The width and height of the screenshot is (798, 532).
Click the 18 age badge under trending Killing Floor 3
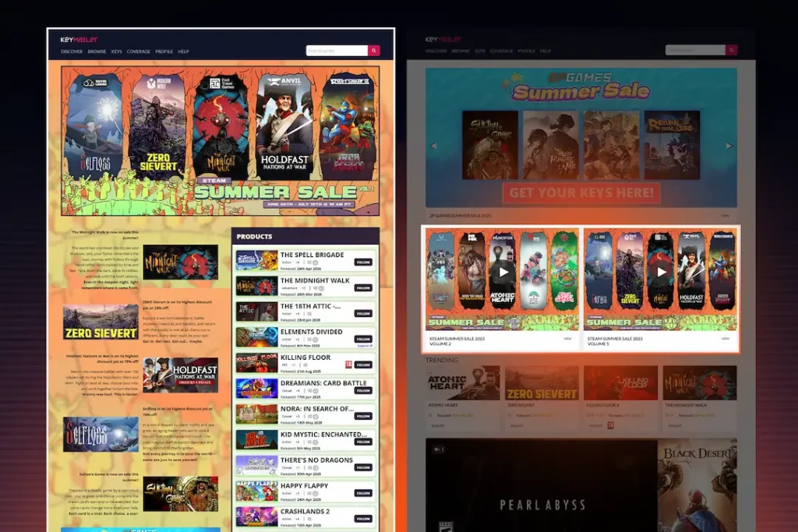610,425
